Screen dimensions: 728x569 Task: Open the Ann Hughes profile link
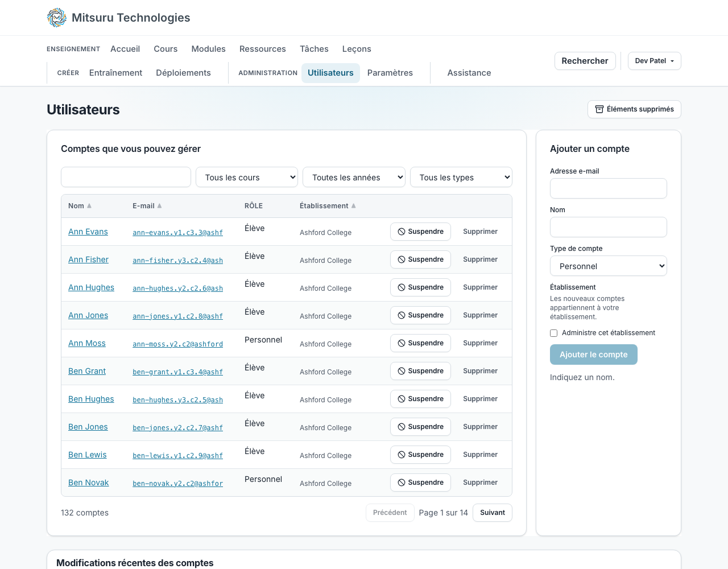91,287
